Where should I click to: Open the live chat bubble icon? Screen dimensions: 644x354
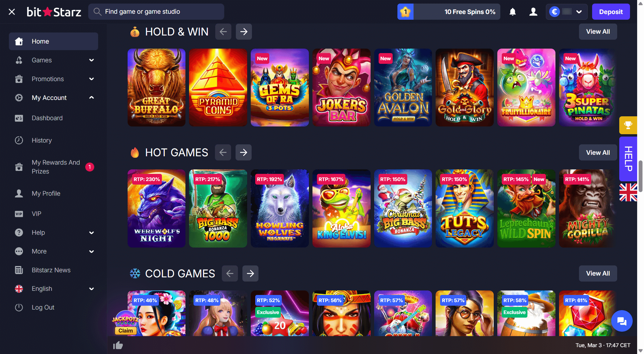pos(622,321)
